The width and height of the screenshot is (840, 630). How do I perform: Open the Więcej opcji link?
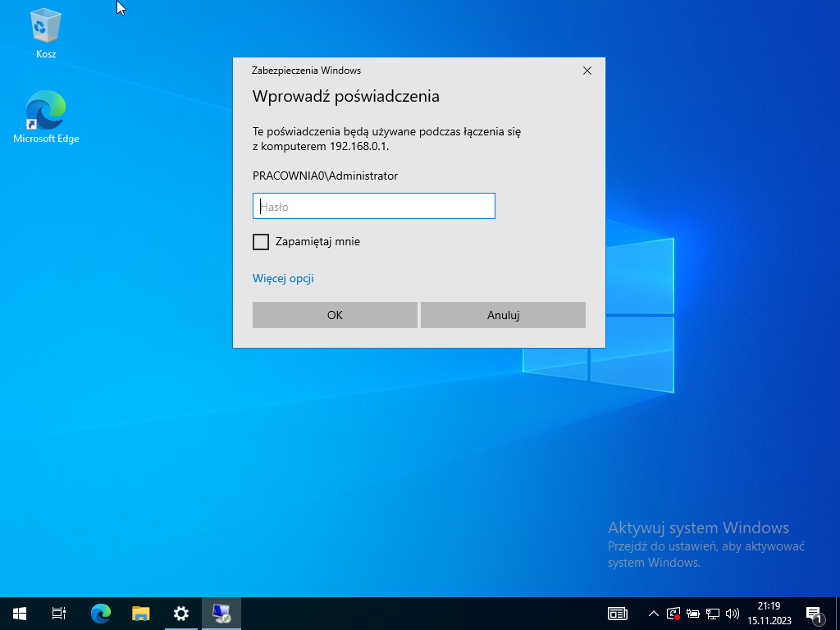(x=283, y=279)
